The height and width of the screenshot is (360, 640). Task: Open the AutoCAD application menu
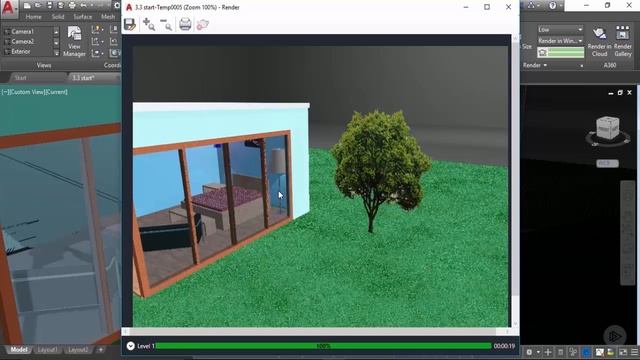coord(8,9)
